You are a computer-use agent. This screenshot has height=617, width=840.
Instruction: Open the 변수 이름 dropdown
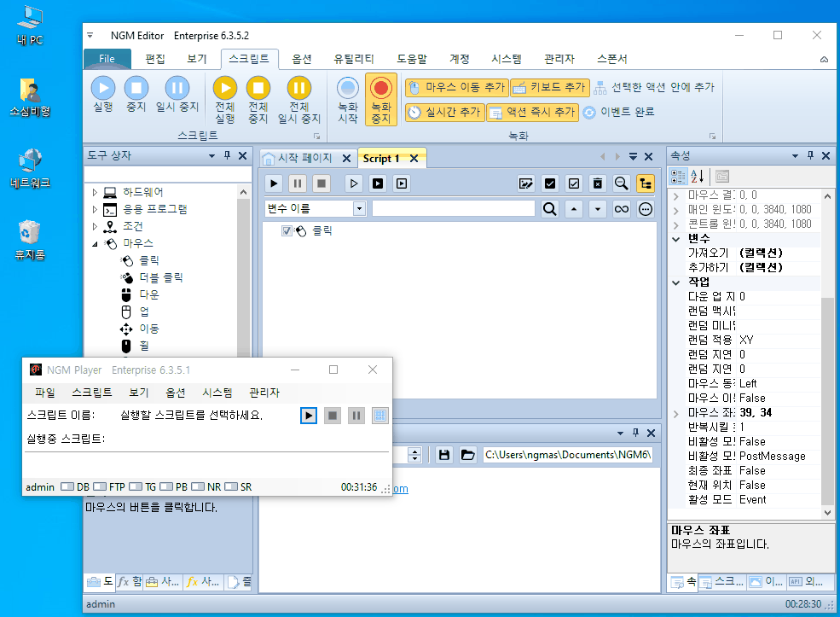(x=360, y=208)
